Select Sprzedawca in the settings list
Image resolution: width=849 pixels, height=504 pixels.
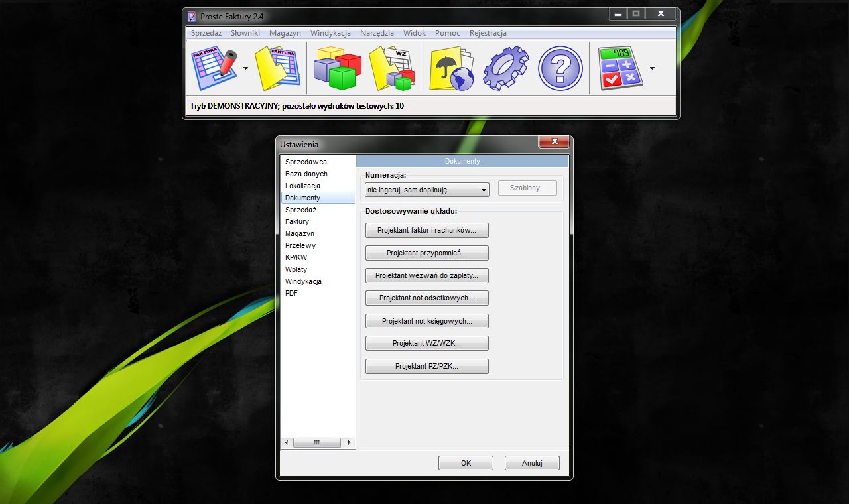click(318, 162)
